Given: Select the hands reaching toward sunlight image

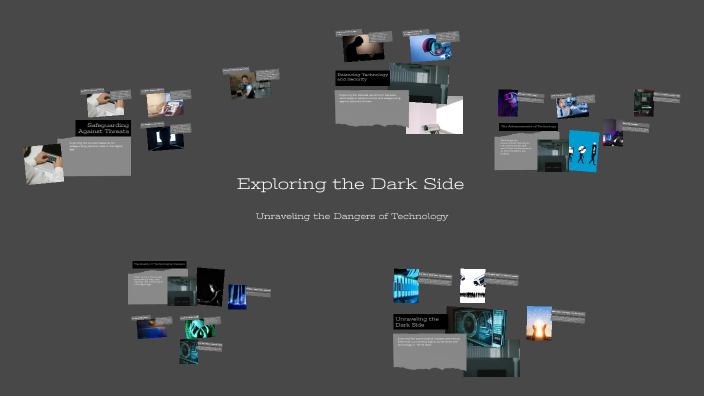Looking at the screenshot, I should tap(539, 323).
